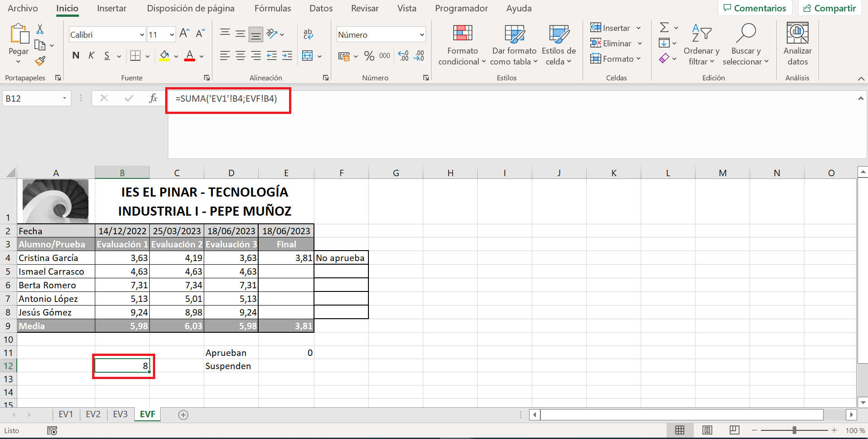The image size is (868, 439).
Task: Decrease indent icon
Action: click(x=272, y=56)
